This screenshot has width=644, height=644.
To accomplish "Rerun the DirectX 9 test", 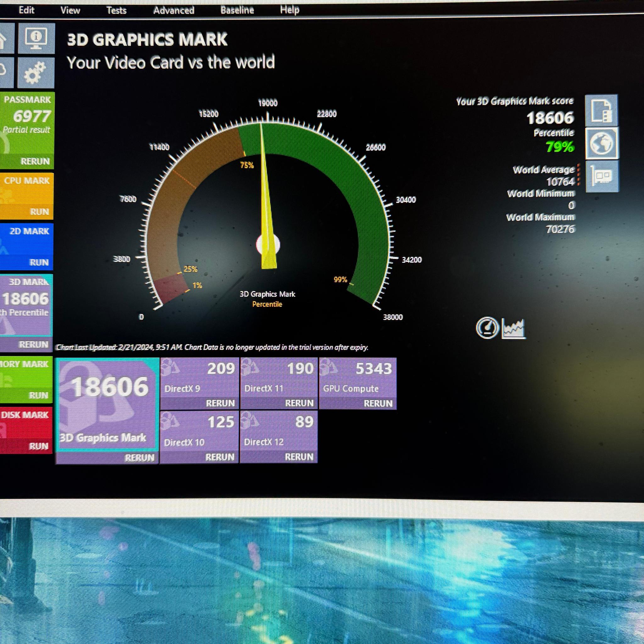I will (220, 403).
